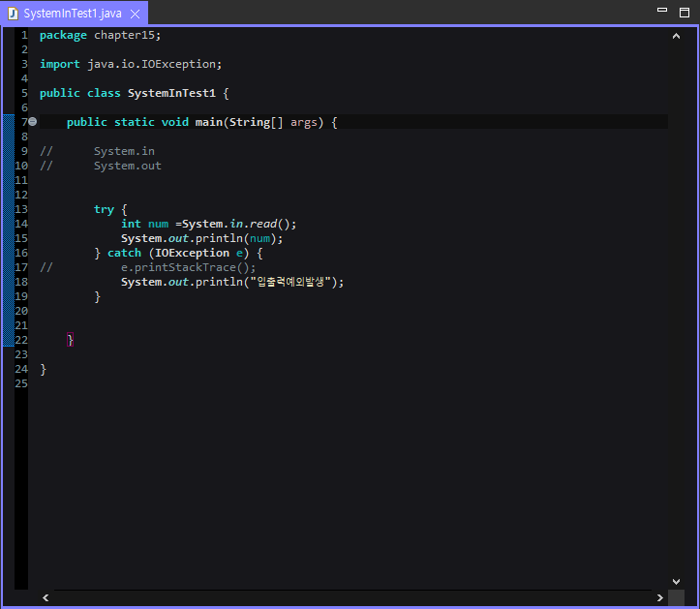Click the Java file icon on the tab
This screenshot has width=700, height=609.
(x=13, y=14)
